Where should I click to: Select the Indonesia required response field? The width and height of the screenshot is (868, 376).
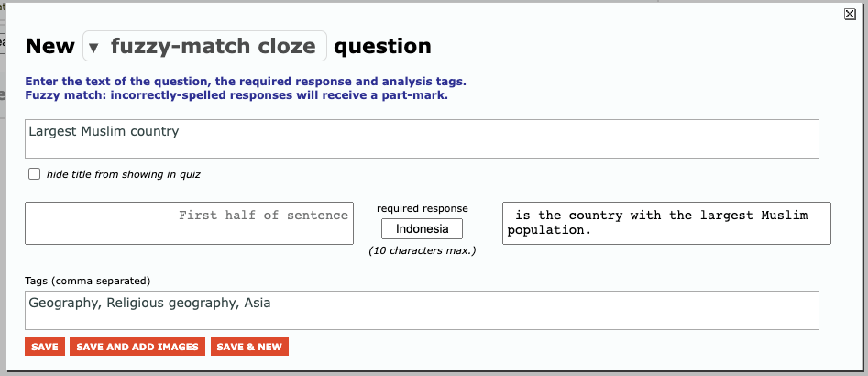[422, 229]
